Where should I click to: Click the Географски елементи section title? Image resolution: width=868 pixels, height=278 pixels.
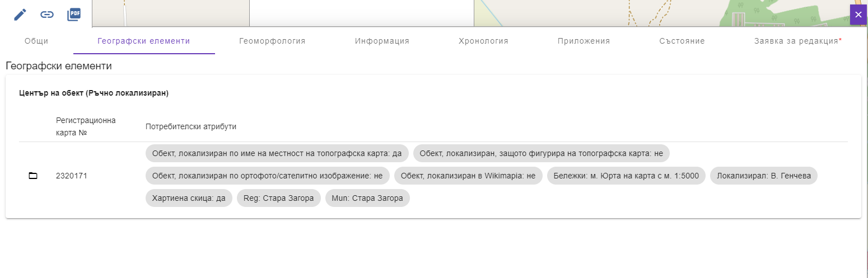coord(59,66)
